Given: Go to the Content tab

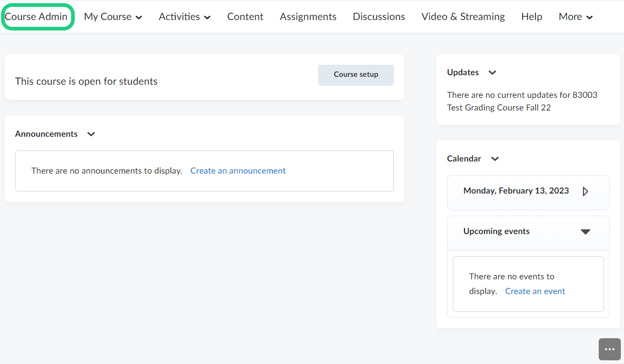Looking at the screenshot, I should (x=245, y=17).
